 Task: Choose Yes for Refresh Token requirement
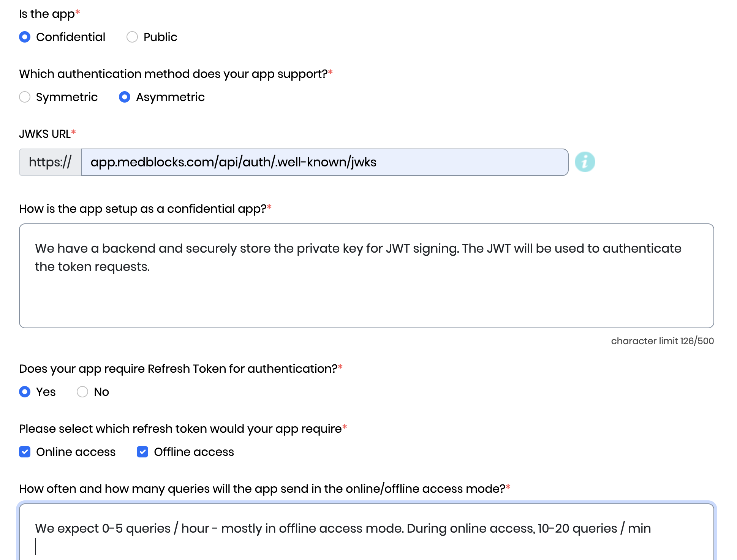[x=25, y=392]
